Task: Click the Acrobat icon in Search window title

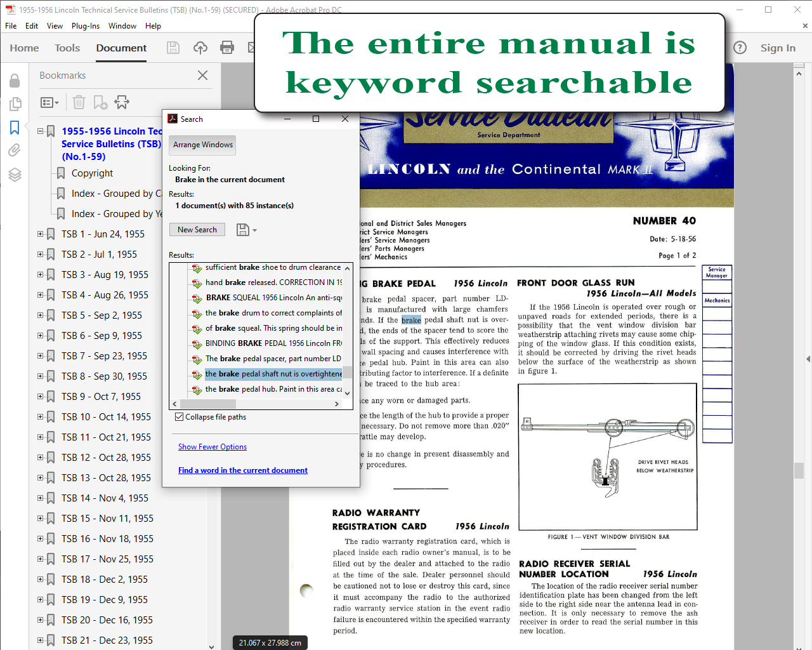Action: [173, 119]
